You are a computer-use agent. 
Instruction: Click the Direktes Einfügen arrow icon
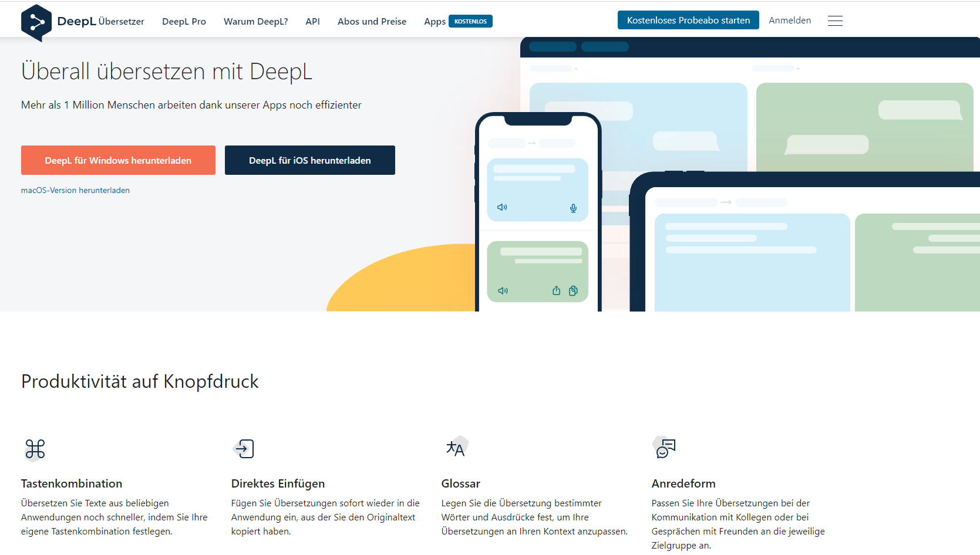[x=244, y=449]
